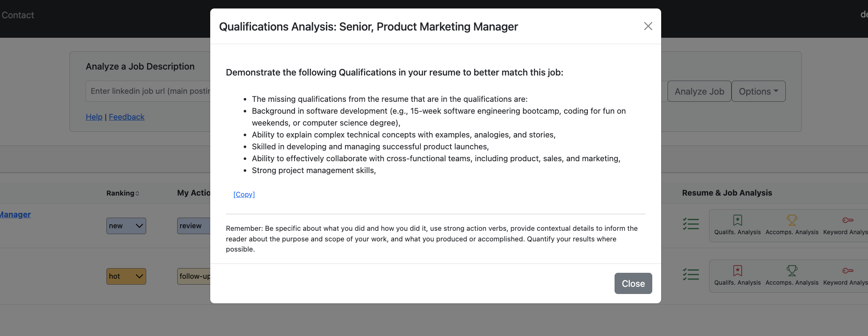The width and height of the screenshot is (868, 336).
Task: Click the linkedin job url input field
Action: pos(148,91)
